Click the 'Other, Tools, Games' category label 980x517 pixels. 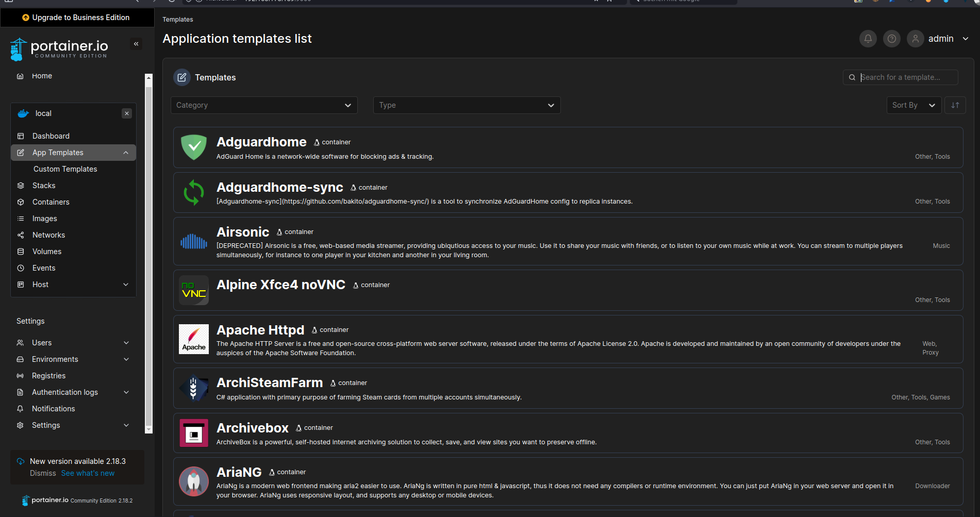click(921, 397)
